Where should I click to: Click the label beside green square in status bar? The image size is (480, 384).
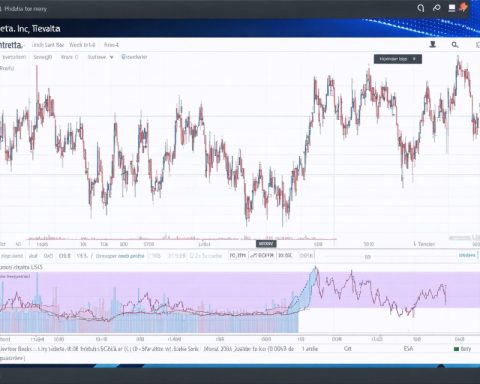point(466,349)
